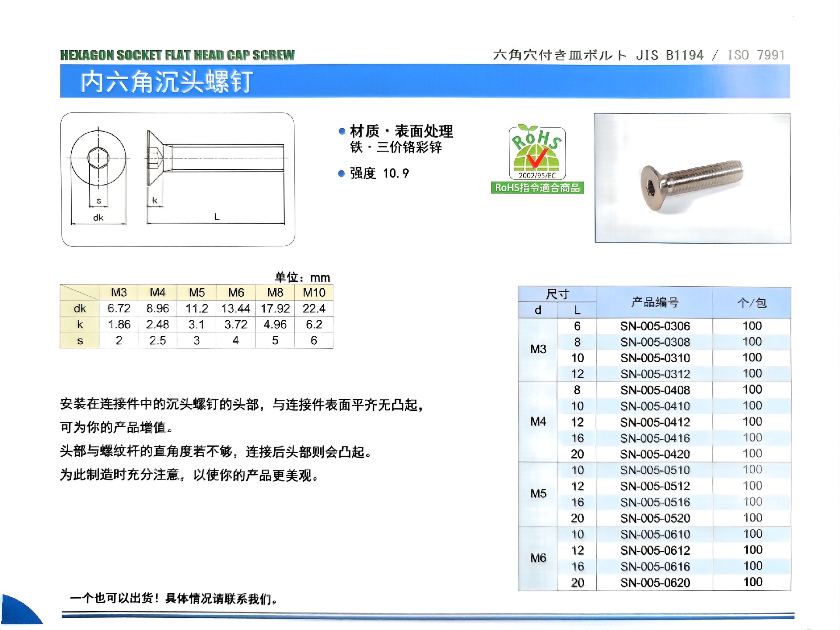Select the flat head screw product photo
The height and width of the screenshot is (630, 840).
(x=693, y=178)
